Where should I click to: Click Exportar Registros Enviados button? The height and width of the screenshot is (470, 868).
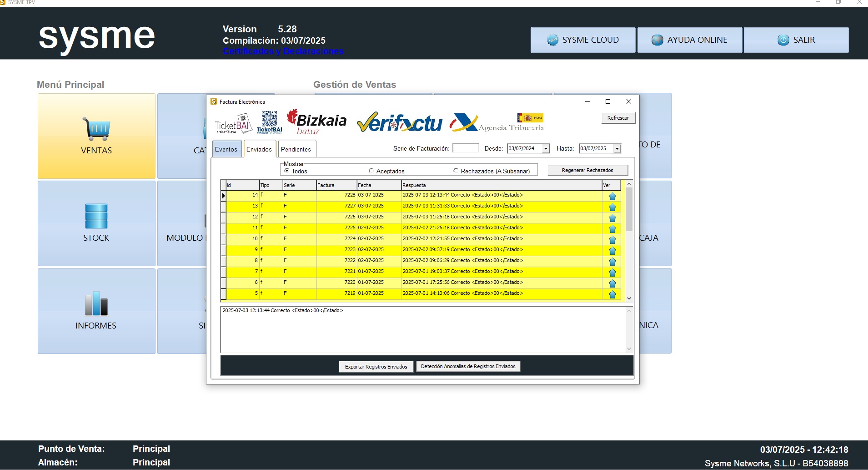[x=376, y=367]
